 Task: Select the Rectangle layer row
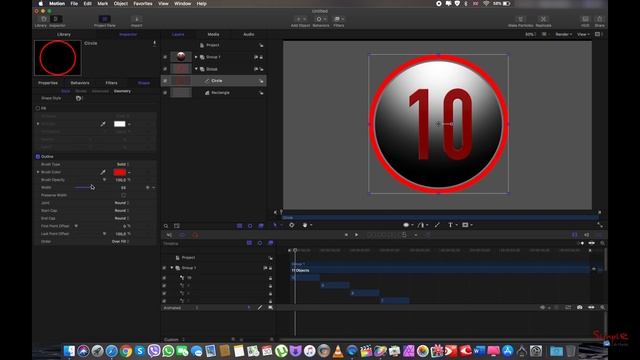pos(213,93)
